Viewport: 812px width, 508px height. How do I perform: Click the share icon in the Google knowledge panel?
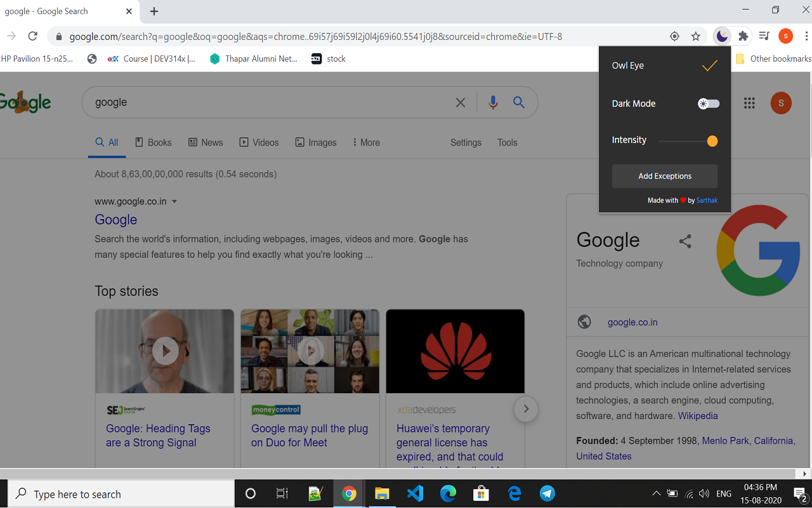686,241
